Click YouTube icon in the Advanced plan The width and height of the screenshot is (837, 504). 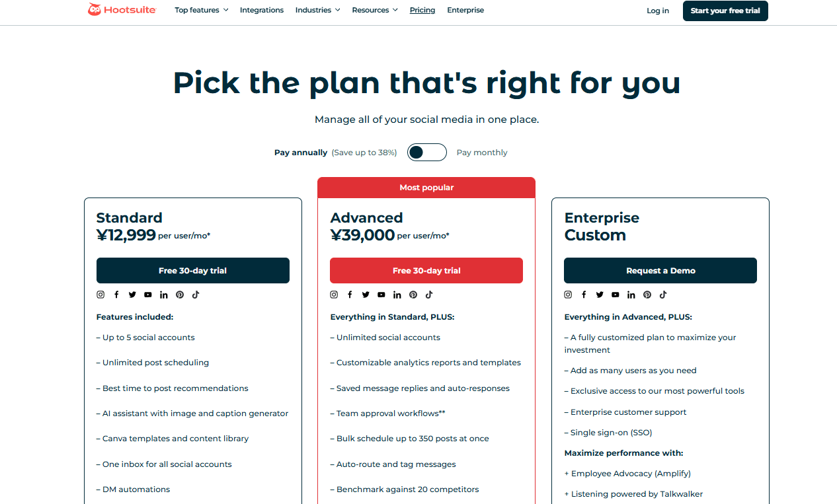click(x=381, y=295)
